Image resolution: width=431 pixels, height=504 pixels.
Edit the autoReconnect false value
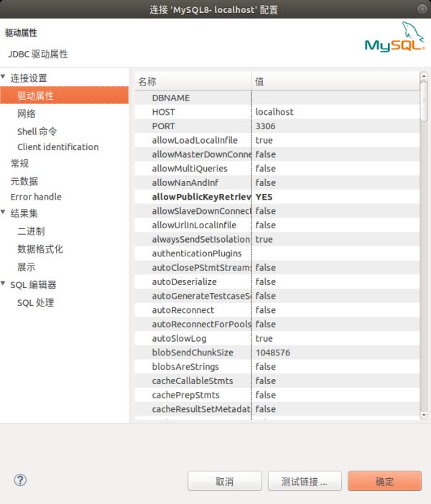pyautogui.click(x=265, y=310)
